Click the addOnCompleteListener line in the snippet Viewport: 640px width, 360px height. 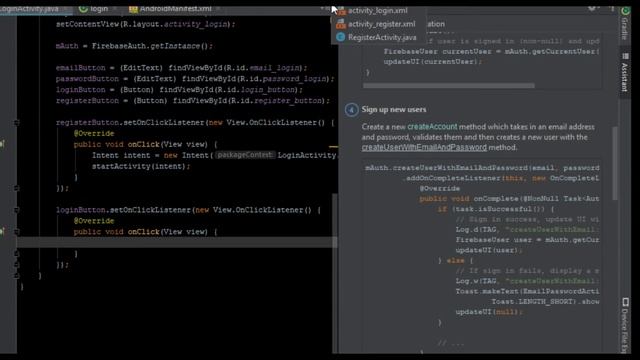pos(502,178)
